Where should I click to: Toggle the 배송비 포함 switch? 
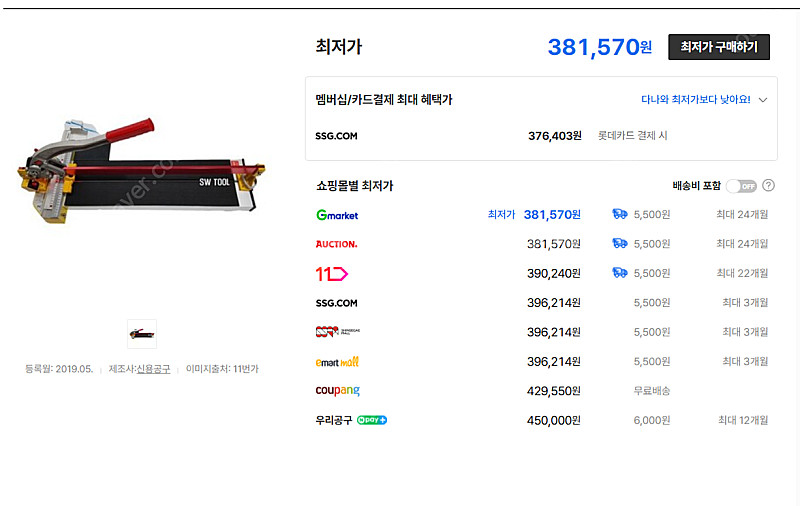741,186
